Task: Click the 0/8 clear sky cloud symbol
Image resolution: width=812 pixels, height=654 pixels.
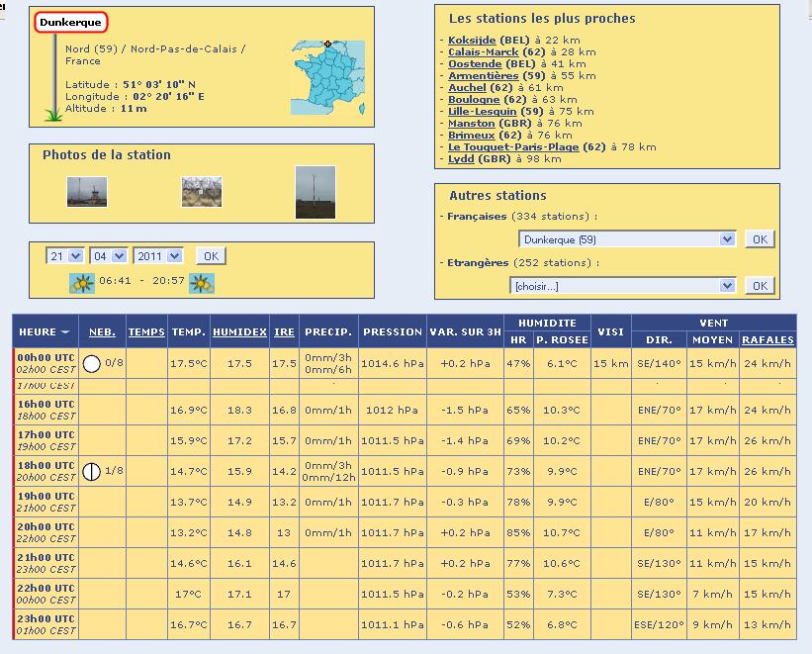Action: (x=92, y=363)
